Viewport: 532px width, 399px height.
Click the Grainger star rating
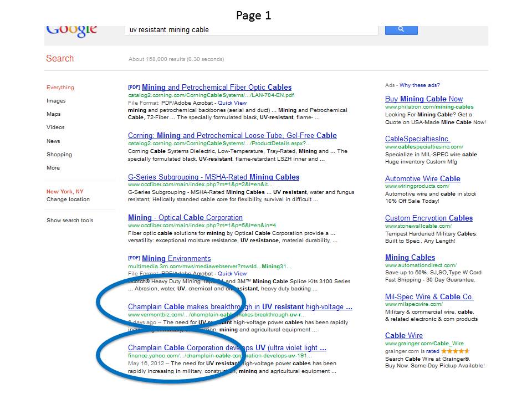pyautogui.click(x=455, y=351)
